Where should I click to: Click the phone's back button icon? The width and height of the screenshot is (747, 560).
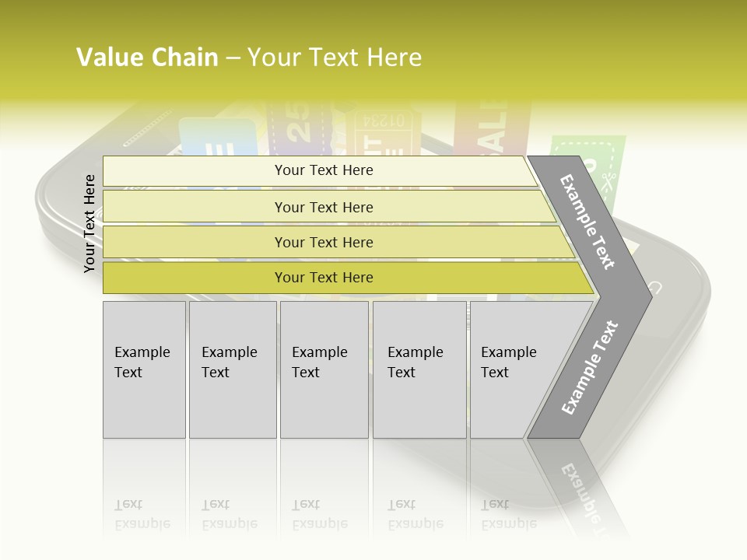(x=654, y=288)
